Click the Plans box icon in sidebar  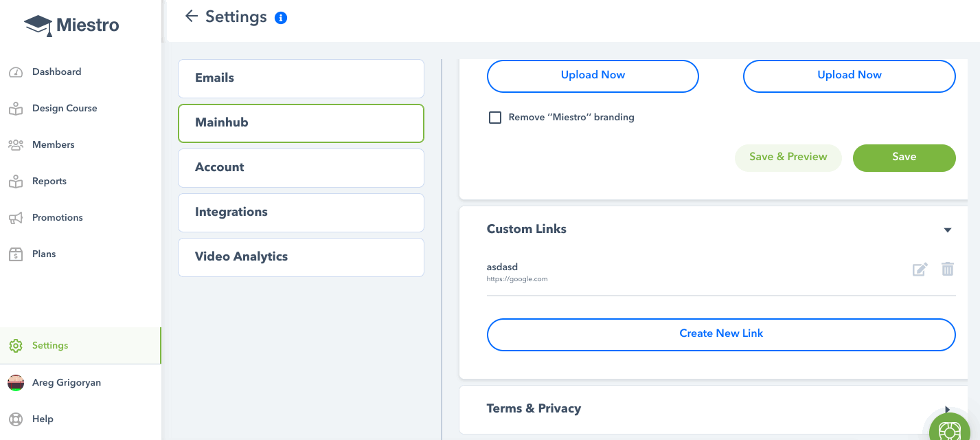[16, 254]
